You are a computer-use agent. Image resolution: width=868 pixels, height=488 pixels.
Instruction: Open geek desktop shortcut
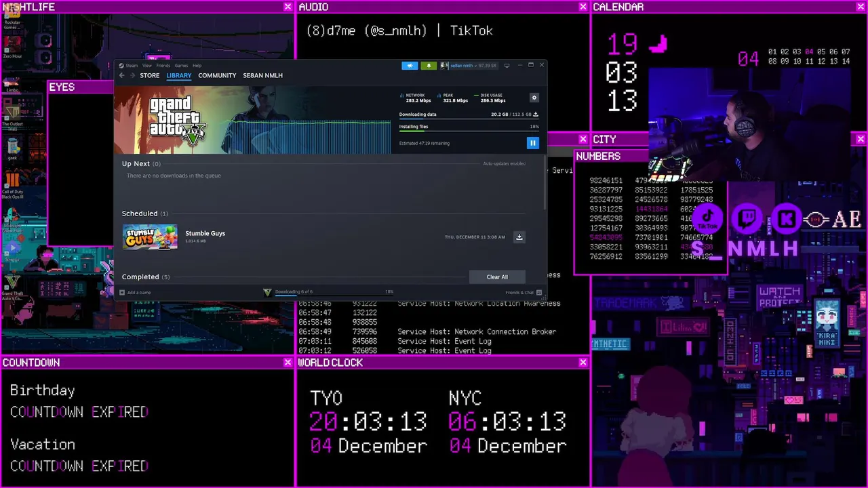(12, 149)
